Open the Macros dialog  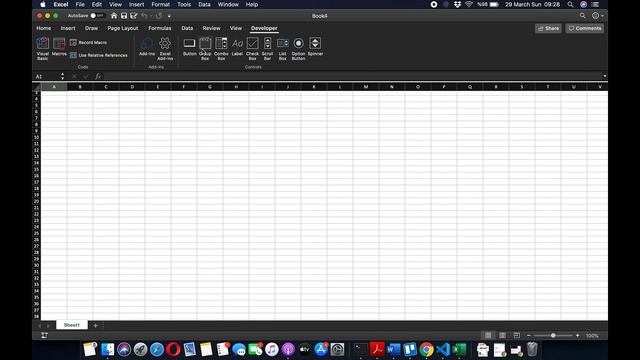click(59, 47)
